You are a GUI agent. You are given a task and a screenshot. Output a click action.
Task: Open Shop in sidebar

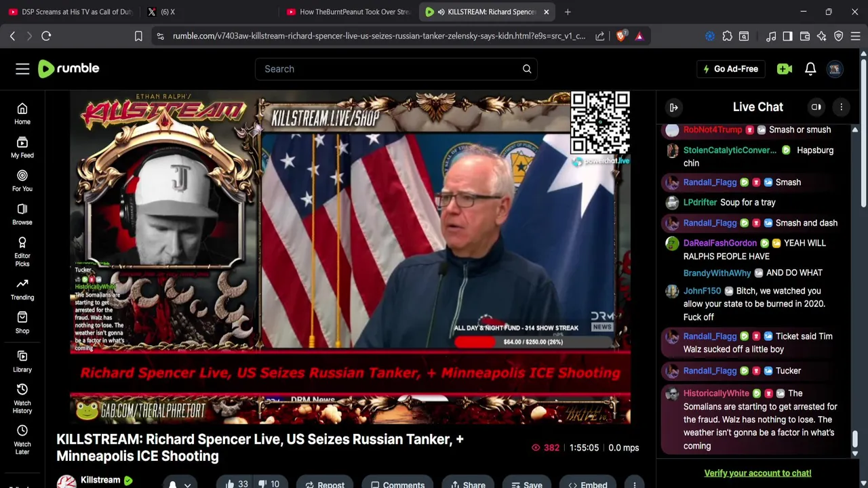click(22, 323)
